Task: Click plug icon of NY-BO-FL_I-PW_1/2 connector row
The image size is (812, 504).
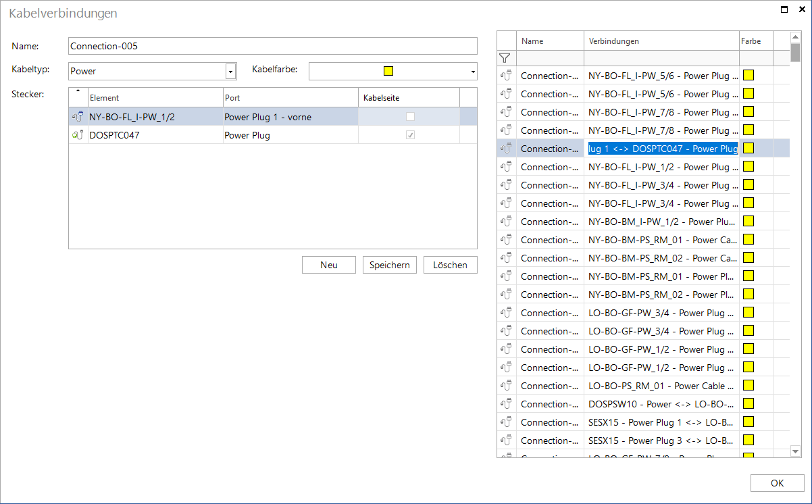Action: click(78, 116)
